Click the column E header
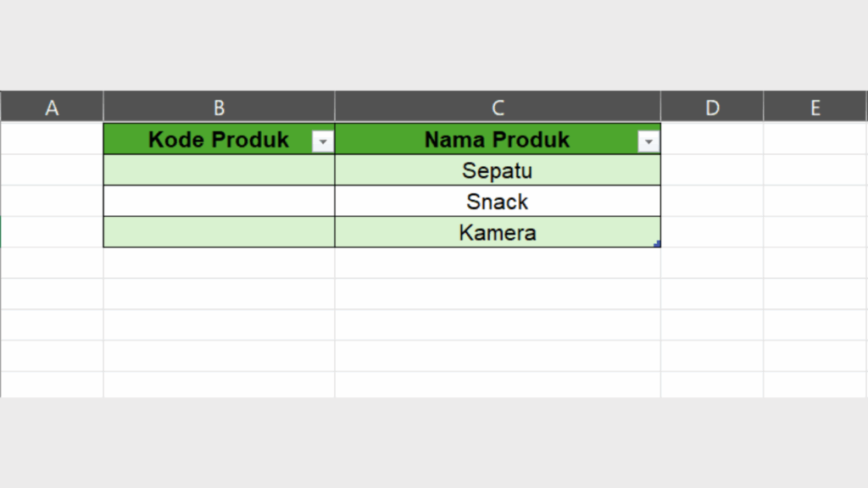 coord(815,107)
